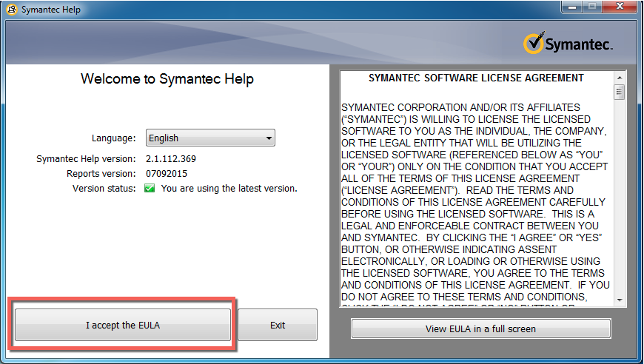This screenshot has width=644, height=364.
Task: Click the Reports version value 07092015
Action: 167,174
